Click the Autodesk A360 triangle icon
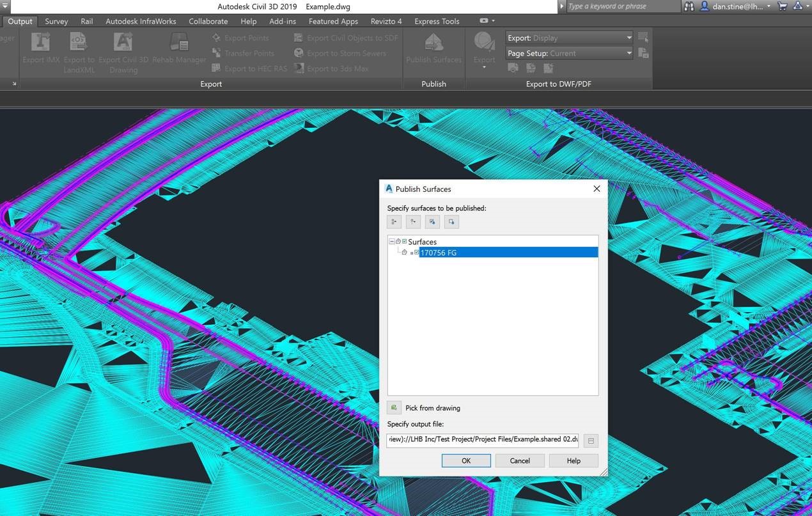This screenshot has height=516, width=812. click(798, 6)
